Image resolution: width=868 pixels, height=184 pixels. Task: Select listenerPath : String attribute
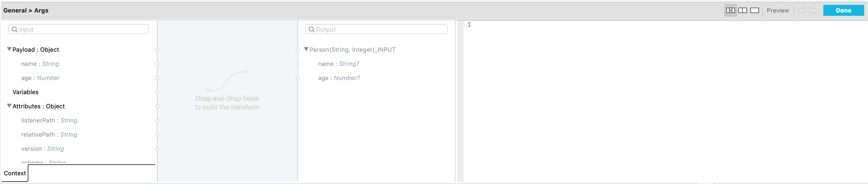pyautogui.click(x=49, y=120)
